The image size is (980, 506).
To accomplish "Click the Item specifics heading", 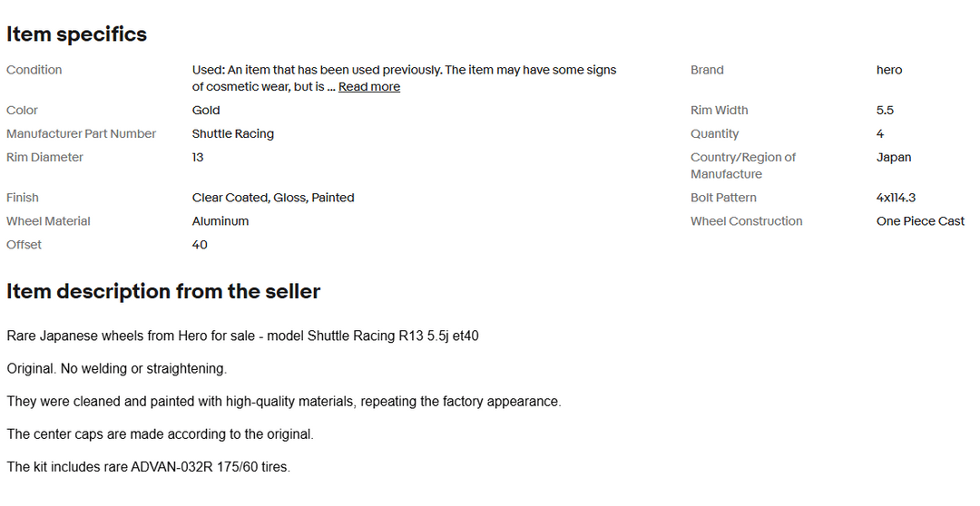I will pos(77,34).
